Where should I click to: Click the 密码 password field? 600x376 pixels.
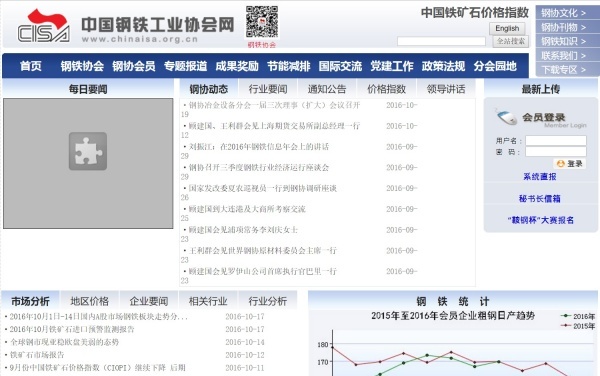coord(556,152)
